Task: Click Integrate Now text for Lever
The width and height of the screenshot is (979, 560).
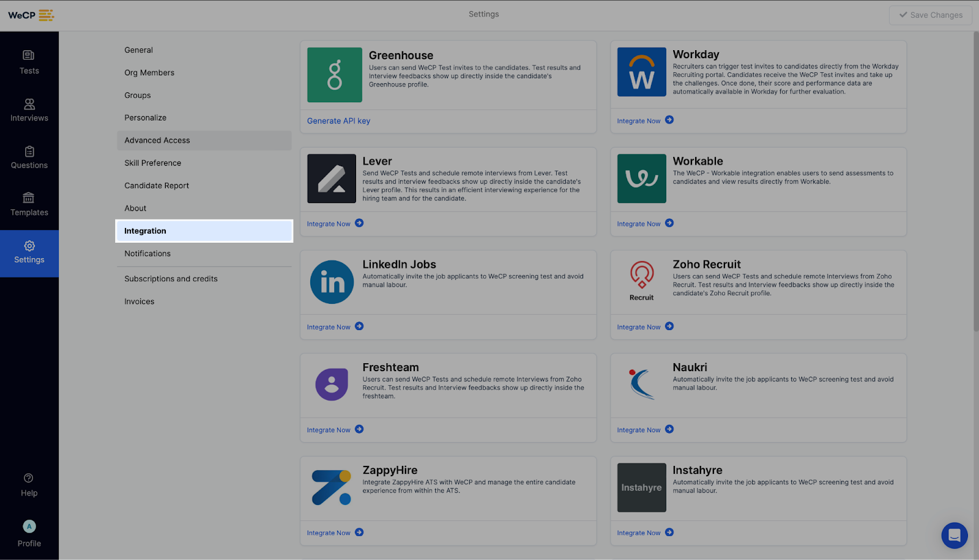Action: click(x=329, y=224)
